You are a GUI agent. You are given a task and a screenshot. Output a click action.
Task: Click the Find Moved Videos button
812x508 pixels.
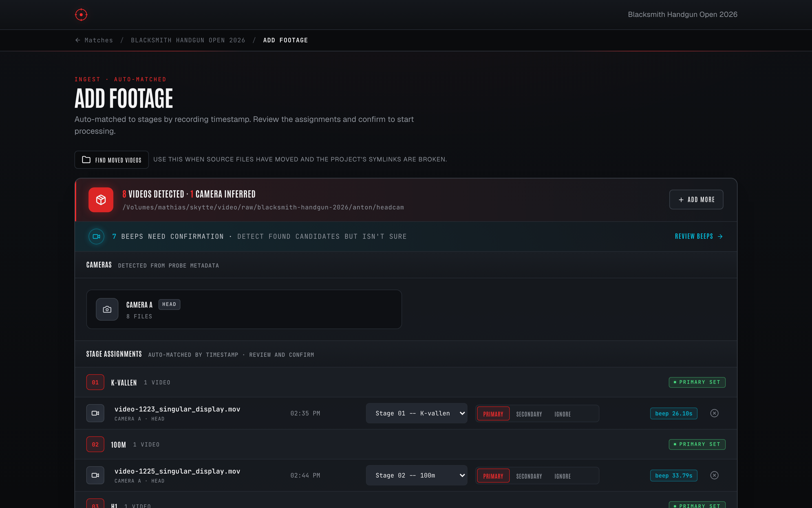pyautogui.click(x=111, y=159)
